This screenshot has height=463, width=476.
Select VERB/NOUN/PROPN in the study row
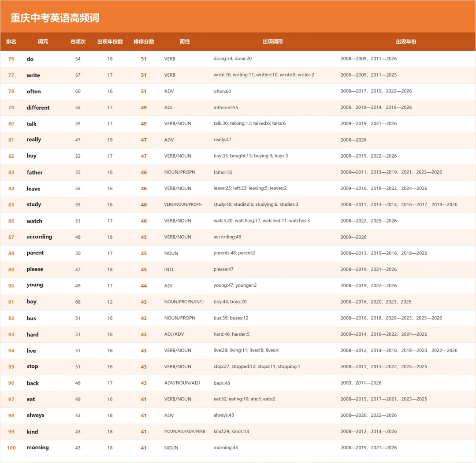183,204
